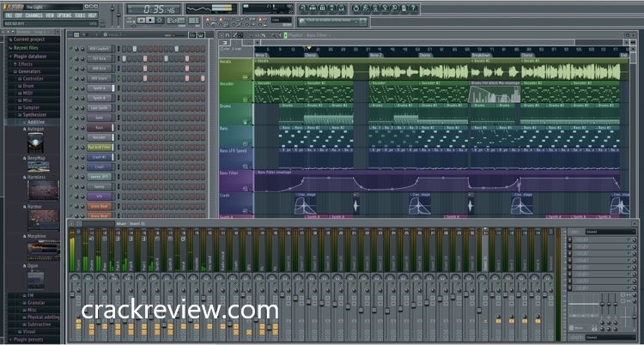Click the Harmless plugin thumbnail
Image resolution: width=644 pixels, height=345 pixels.
point(41,189)
